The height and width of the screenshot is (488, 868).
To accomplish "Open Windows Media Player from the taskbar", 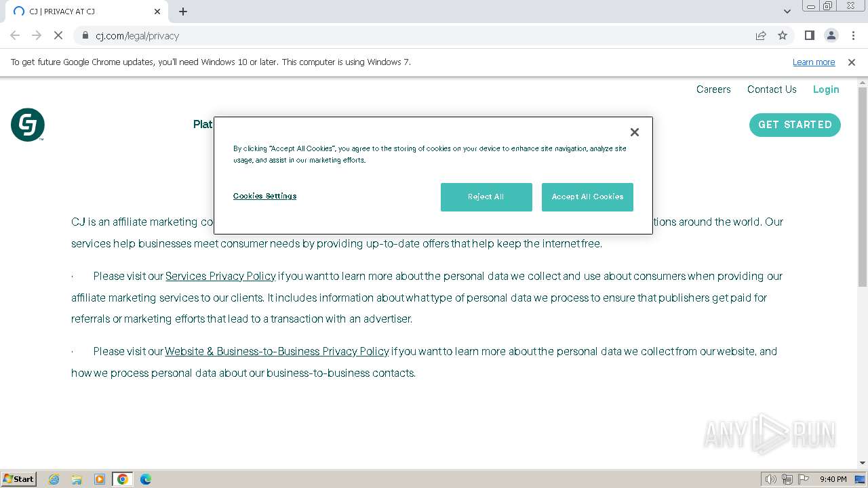I will click(100, 479).
